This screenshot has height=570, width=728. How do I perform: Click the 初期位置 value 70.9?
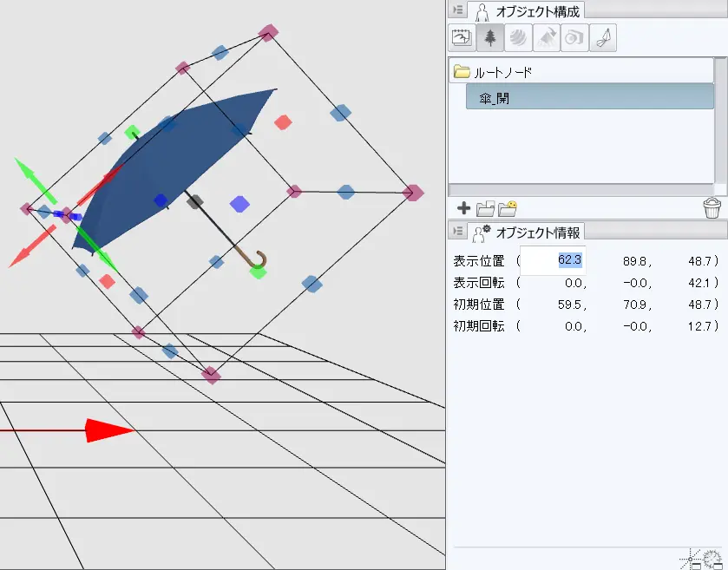637,305
